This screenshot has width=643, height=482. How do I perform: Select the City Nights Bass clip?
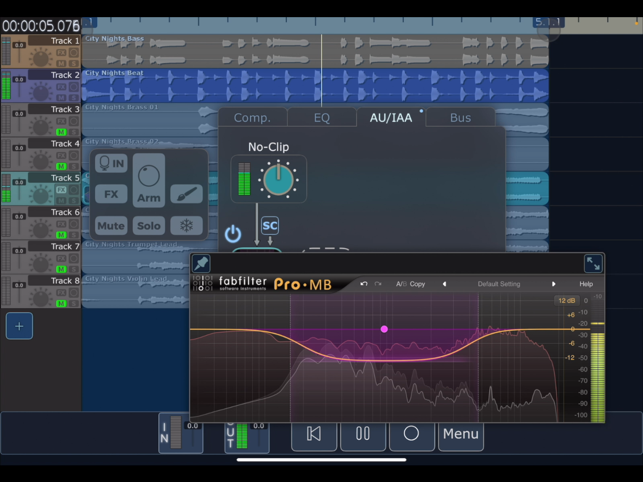point(315,51)
